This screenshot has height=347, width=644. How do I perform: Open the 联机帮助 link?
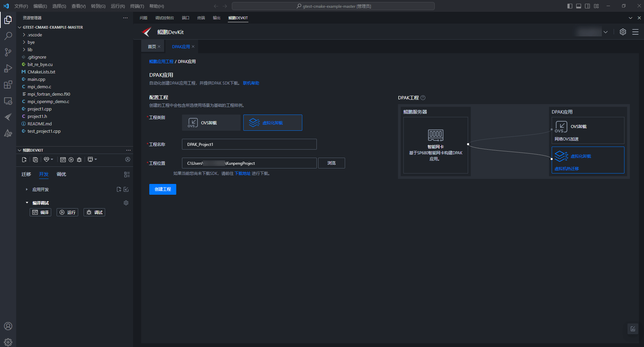pyautogui.click(x=251, y=83)
